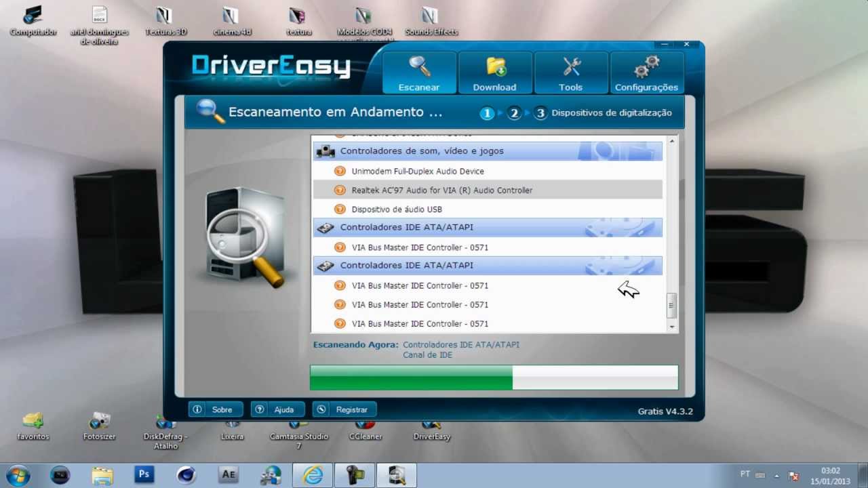Select Realtek AC'97 Audio for VIA row
868x488 pixels.
click(x=488, y=190)
